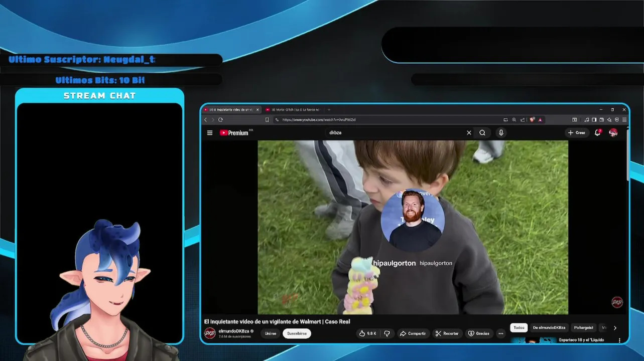Viewport: 644px width, 361px height.
Task: Open a new browser tab with plus
Action: 329,109
